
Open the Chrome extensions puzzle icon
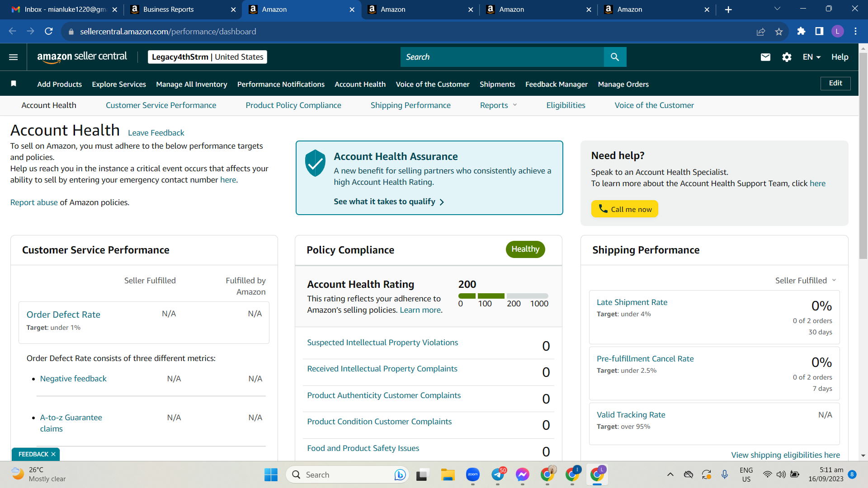click(801, 31)
